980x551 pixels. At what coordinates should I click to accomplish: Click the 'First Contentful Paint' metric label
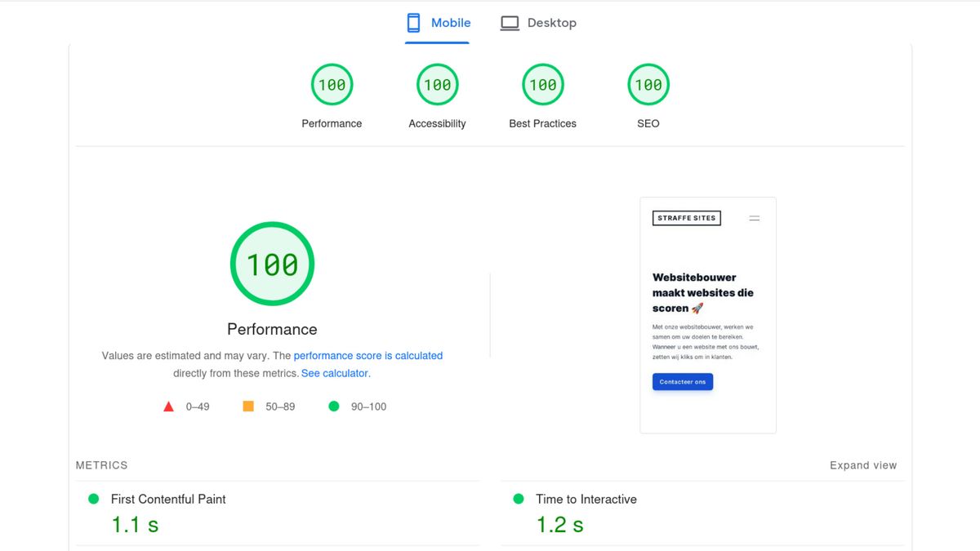(x=168, y=499)
